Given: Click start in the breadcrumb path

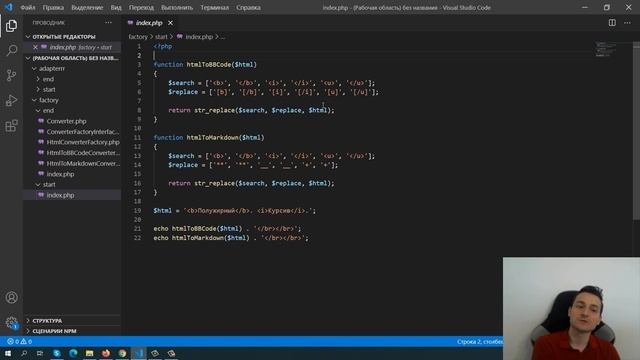Looking at the screenshot, I should (161, 37).
